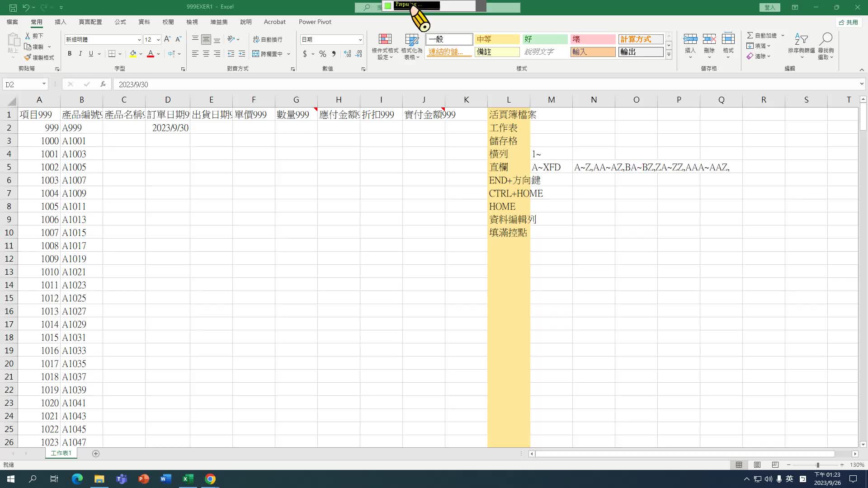This screenshot has width=868, height=488.
Task: Open the font size dropdown showing 12
Action: 158,40
